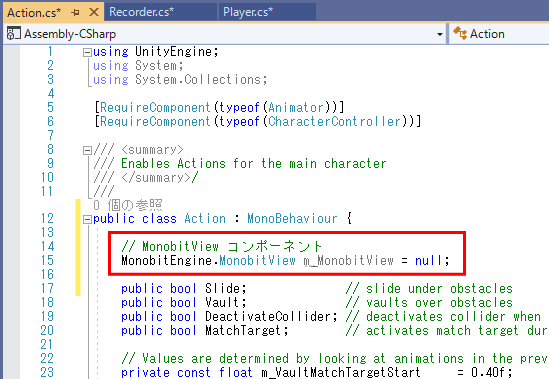Image resolution: width=549 pixels, height=379 pixels.
Task: Click System.Collections in line 3
Action: click(x=198, y=80)
